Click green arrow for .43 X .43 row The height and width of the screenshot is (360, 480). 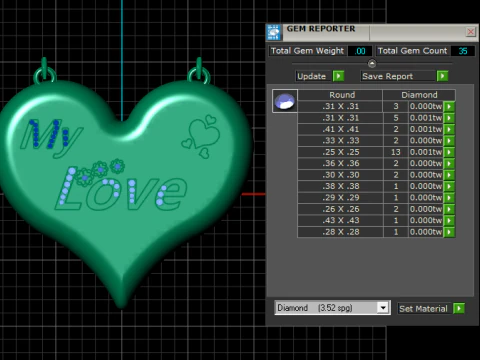coord(449,221)
